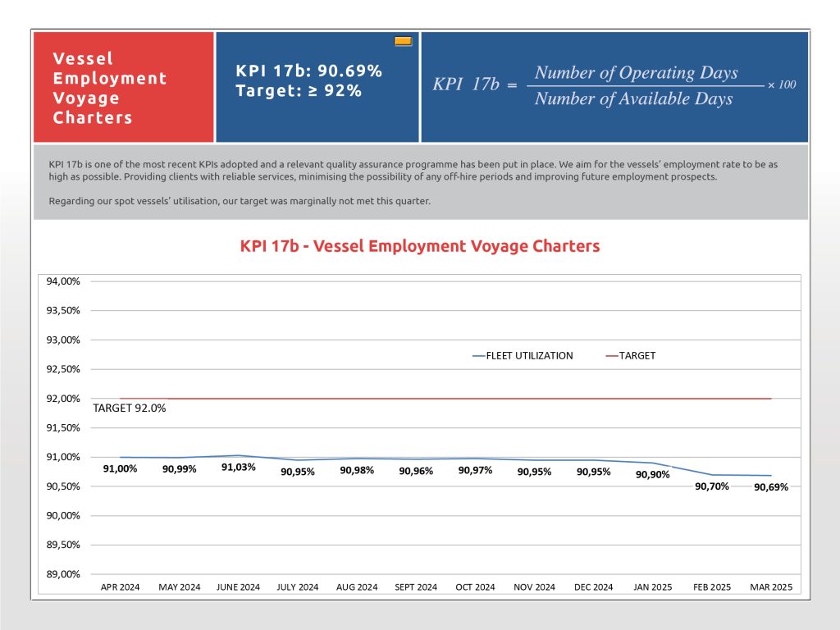
Task: Click the SEPT 2024 axis label
Action: click(x=416, y=587)
